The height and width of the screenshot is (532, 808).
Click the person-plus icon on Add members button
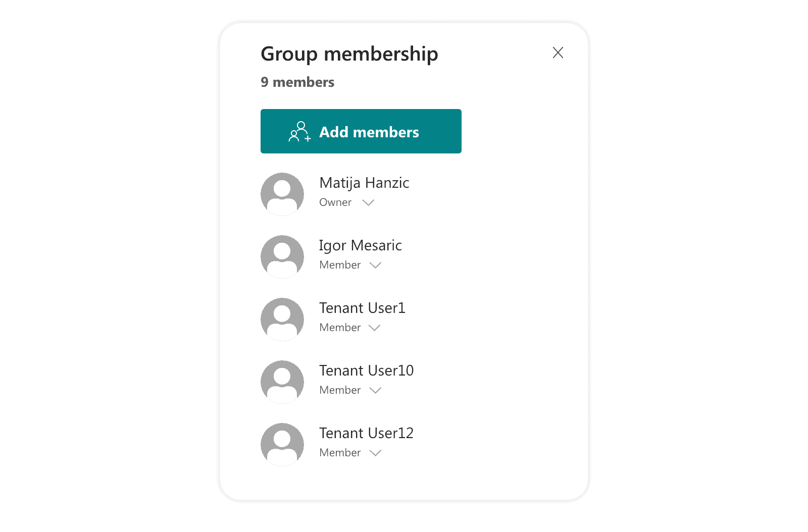(300, 132)
